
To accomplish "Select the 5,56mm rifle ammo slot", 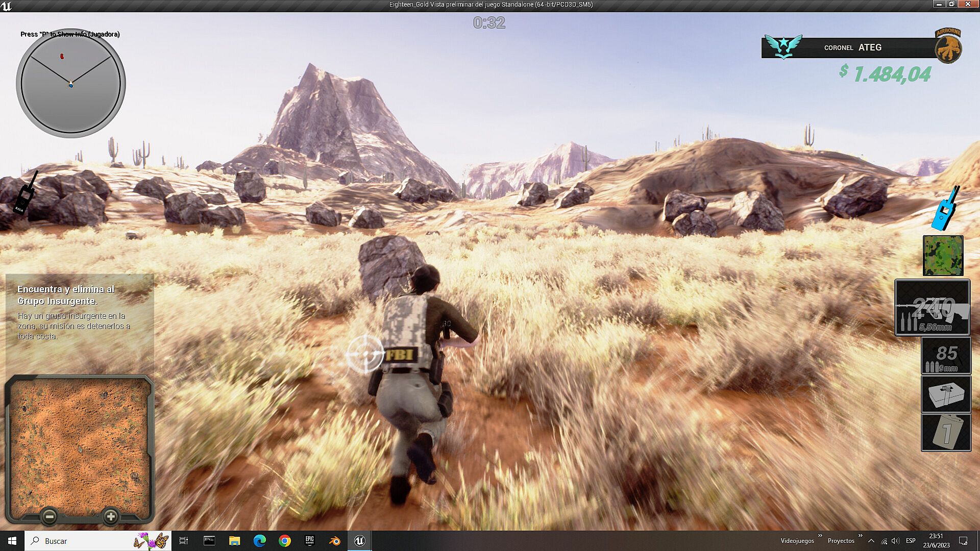I will tap(932, 308).
